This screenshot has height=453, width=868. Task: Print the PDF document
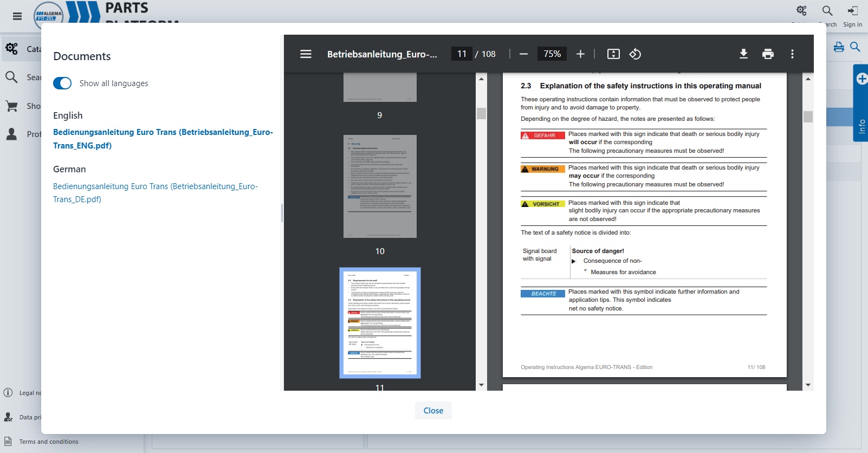tap(768, 54)
